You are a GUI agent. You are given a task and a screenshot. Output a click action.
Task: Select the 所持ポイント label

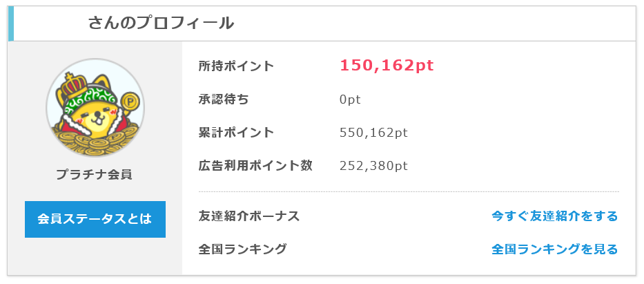point(236,66)
